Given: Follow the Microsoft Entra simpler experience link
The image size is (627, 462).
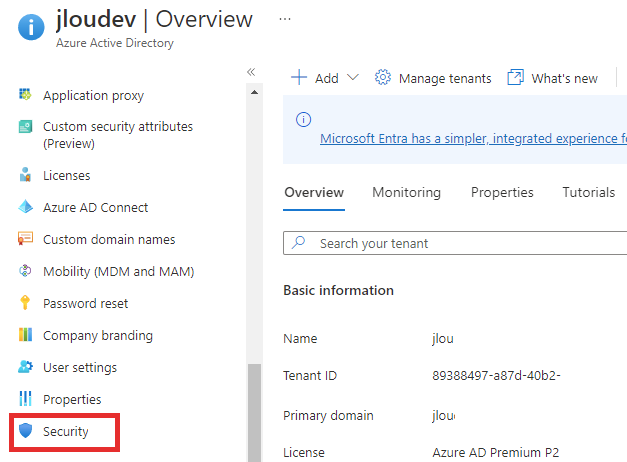Looking at the screenshot, I should [473, 138].
